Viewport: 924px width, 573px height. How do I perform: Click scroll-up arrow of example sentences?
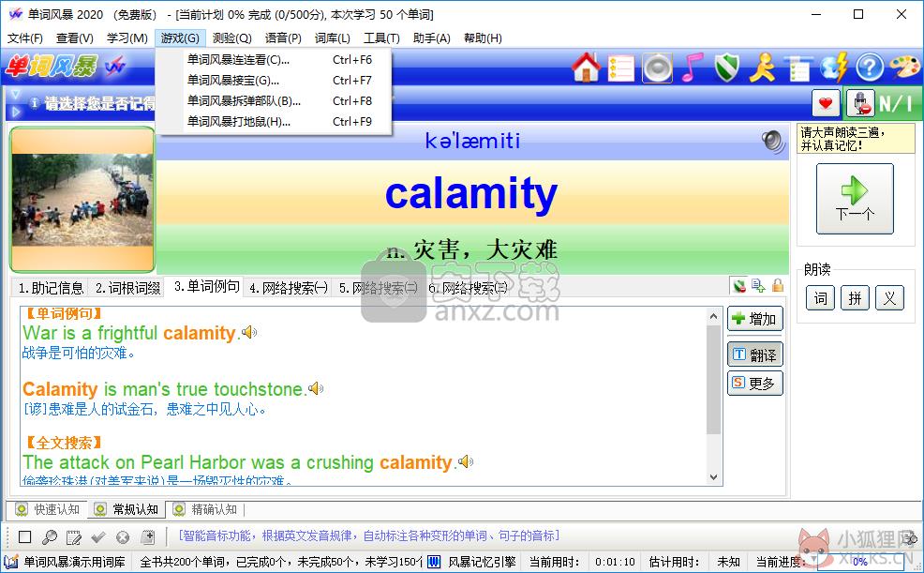(714, 316)
